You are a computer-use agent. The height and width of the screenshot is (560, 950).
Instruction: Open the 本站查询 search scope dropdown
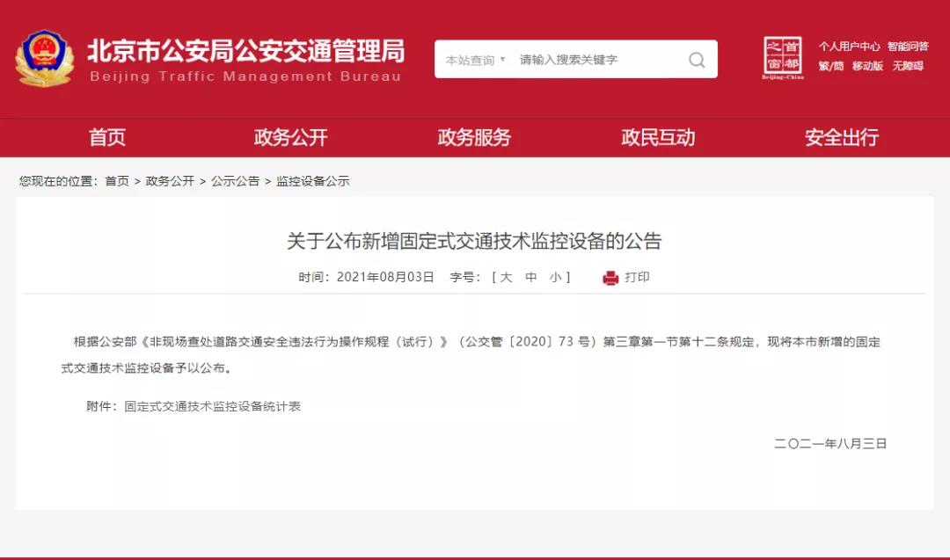(x=475, y=60)
